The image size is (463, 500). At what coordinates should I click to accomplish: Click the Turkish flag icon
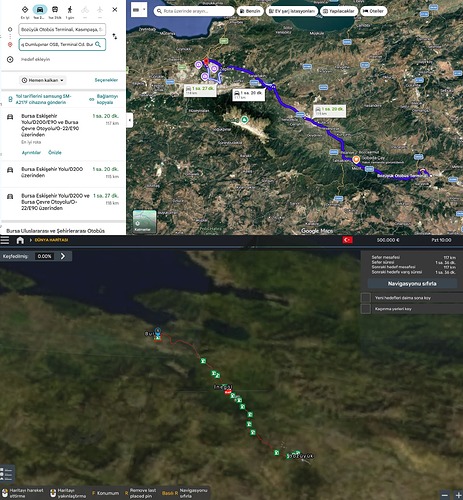click(x=348, y=240)
